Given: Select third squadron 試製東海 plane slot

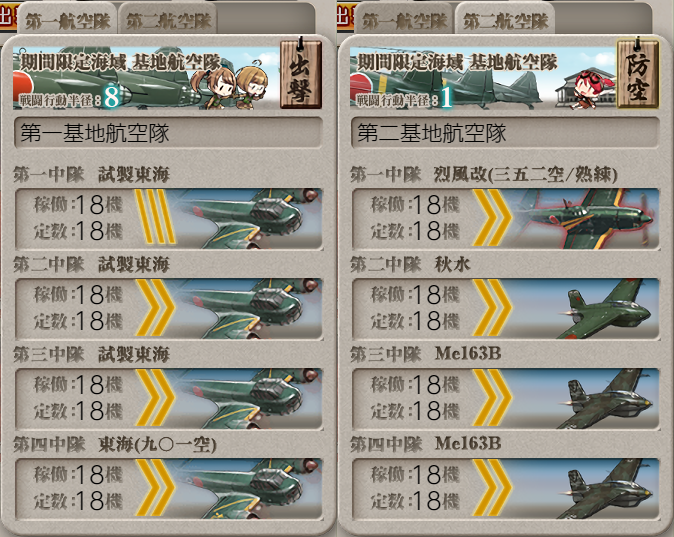Looking at the screenshot, I should click(x=168, y=398).
